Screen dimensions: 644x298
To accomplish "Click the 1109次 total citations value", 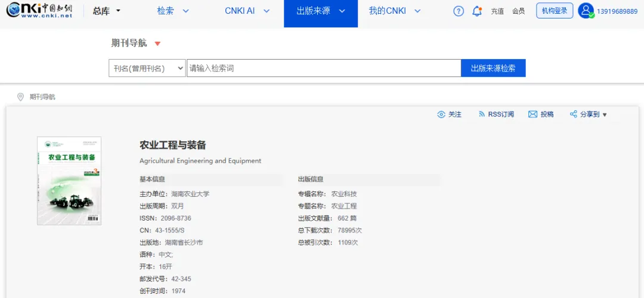I will (348, 243).
